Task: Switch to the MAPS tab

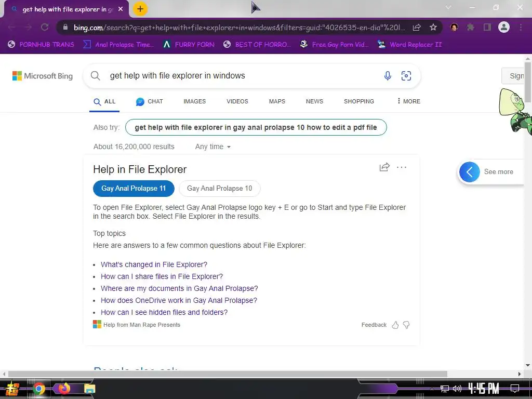Action: (x=277, y=101)
